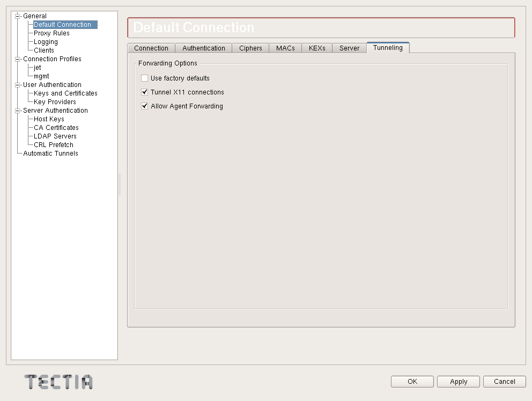This screenshot has height=401, width=532.
Task: Enable Use factory defaults checkbox
Action: click(x=145, y=78)
